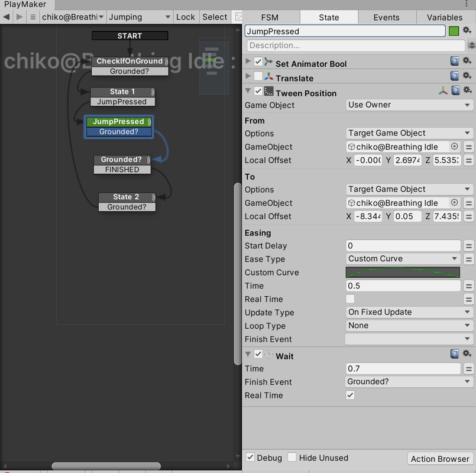The height and width of the screenshot is (473, 476).
Task: Enable the Translate action checkbox
Action: pyautogui.click(x=258, y=76)
